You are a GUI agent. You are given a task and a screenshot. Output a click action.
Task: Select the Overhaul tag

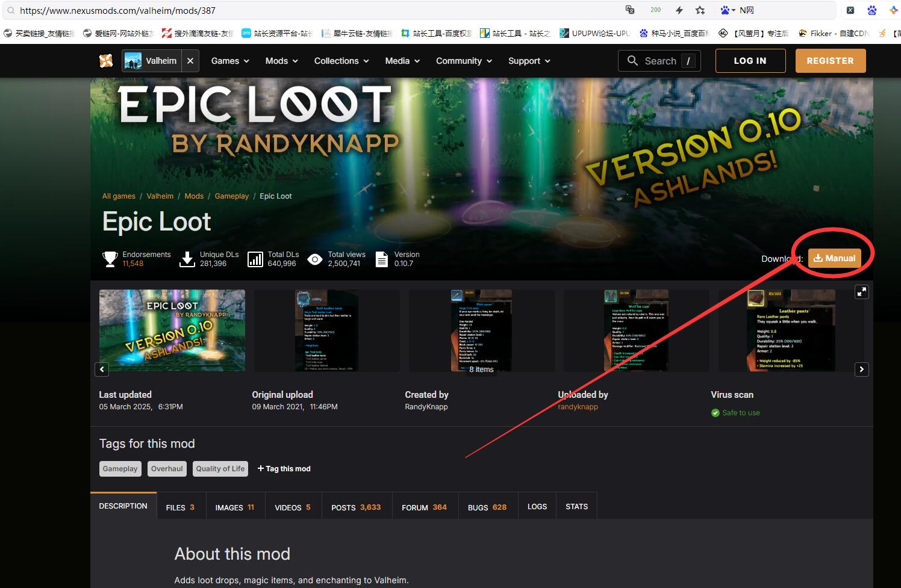pos(167,469)
